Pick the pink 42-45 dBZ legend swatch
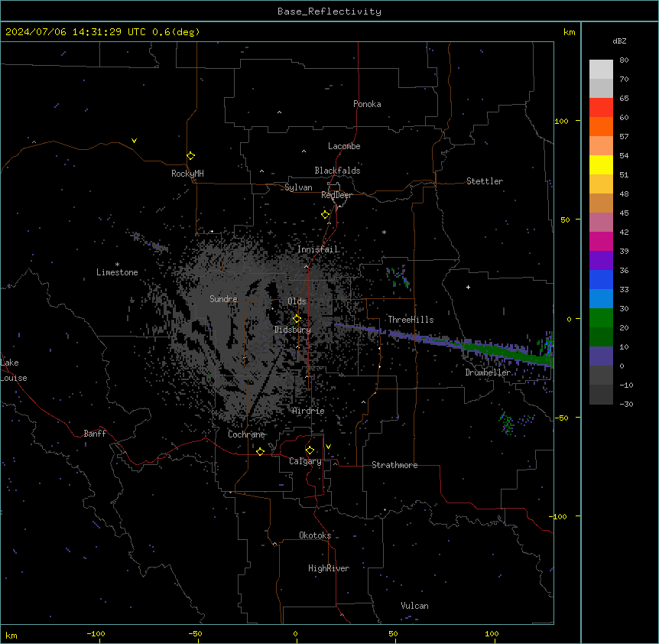The image size is (659, 644). point(601,223)
